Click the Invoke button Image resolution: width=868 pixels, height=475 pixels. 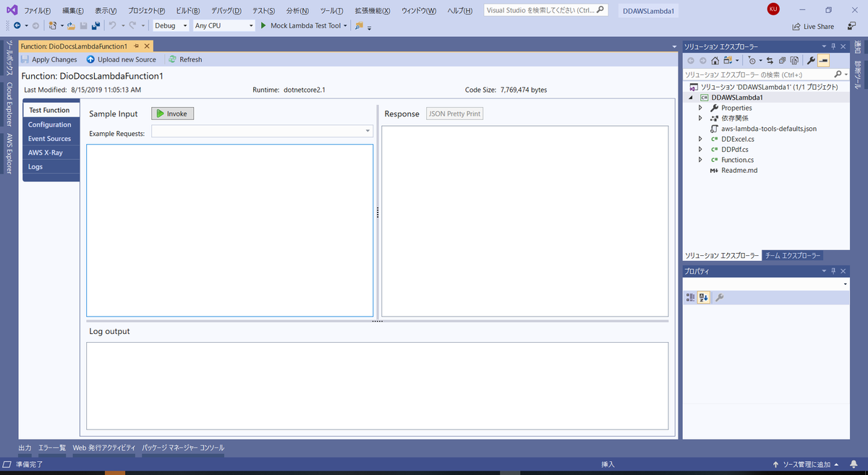(172, 114)
